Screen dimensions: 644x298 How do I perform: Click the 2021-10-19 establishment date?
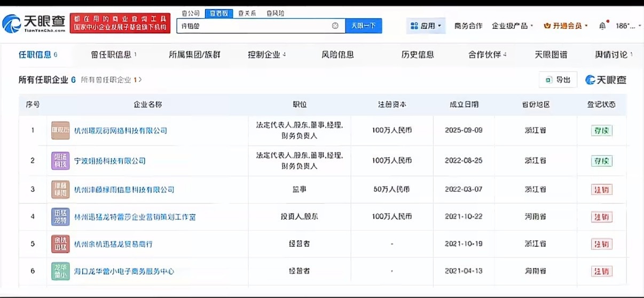[x=464, y=244]
